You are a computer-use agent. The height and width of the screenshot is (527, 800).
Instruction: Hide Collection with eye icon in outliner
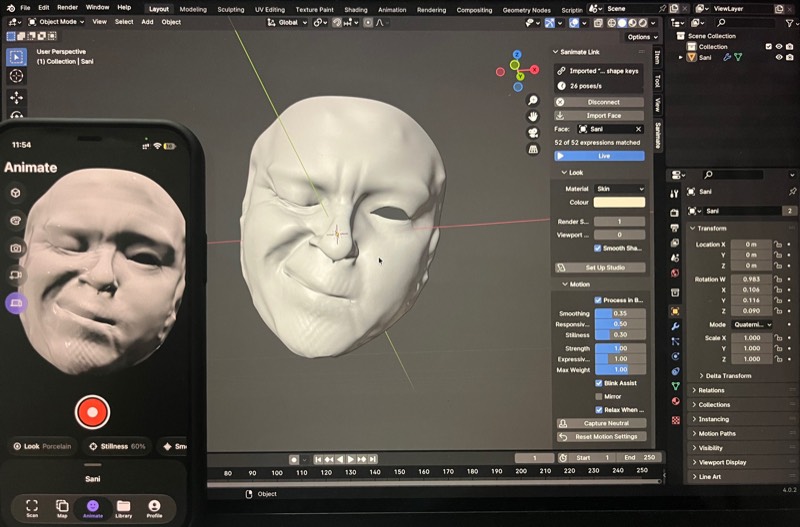point(779,46)
